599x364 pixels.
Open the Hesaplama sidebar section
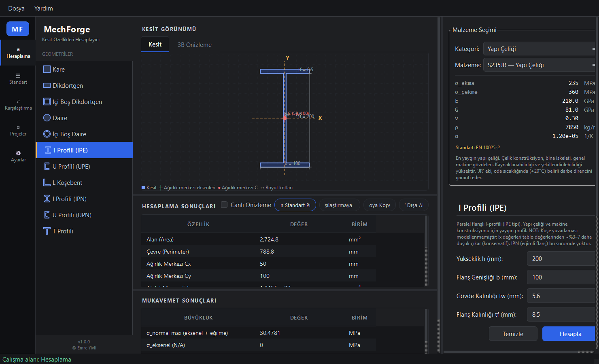(18, 53)
